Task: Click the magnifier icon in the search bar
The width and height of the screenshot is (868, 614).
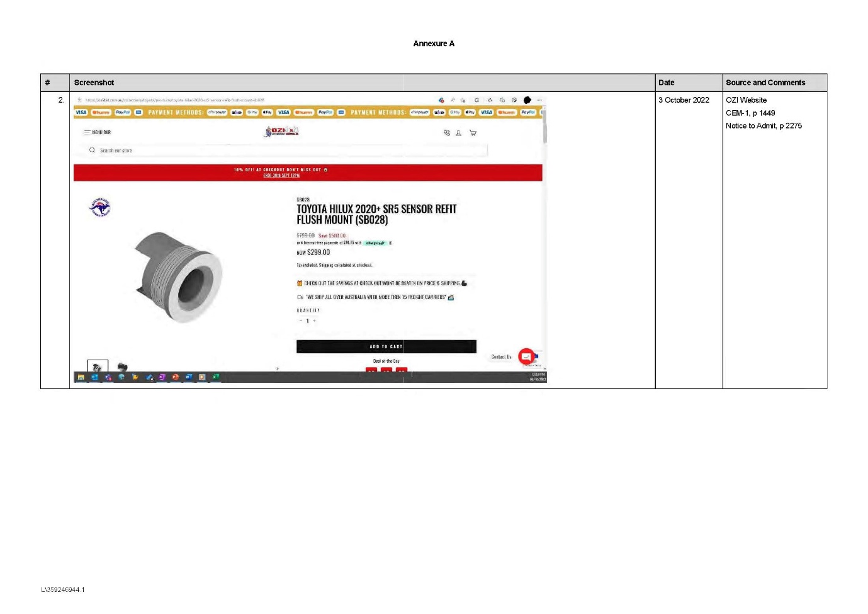Action: pyautogui.click(x=92, y=151)
